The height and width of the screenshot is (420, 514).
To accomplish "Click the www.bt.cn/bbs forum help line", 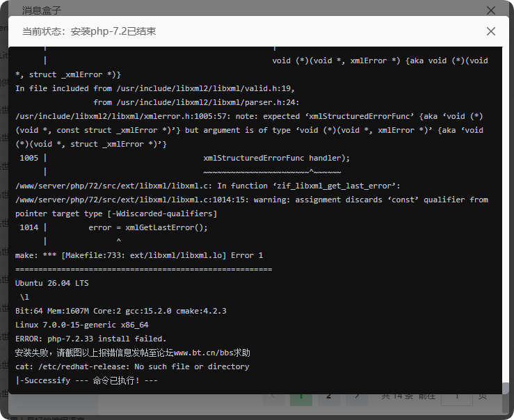I will point(132,353).
